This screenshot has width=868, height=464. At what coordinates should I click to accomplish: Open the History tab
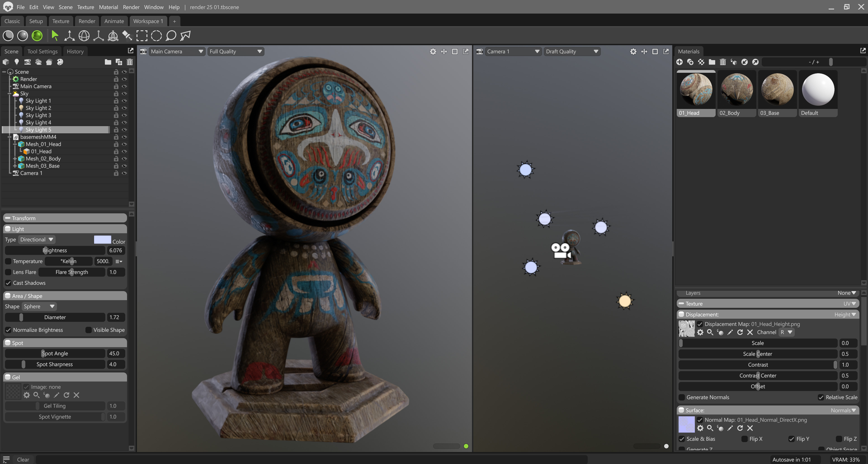click(75, 52)
